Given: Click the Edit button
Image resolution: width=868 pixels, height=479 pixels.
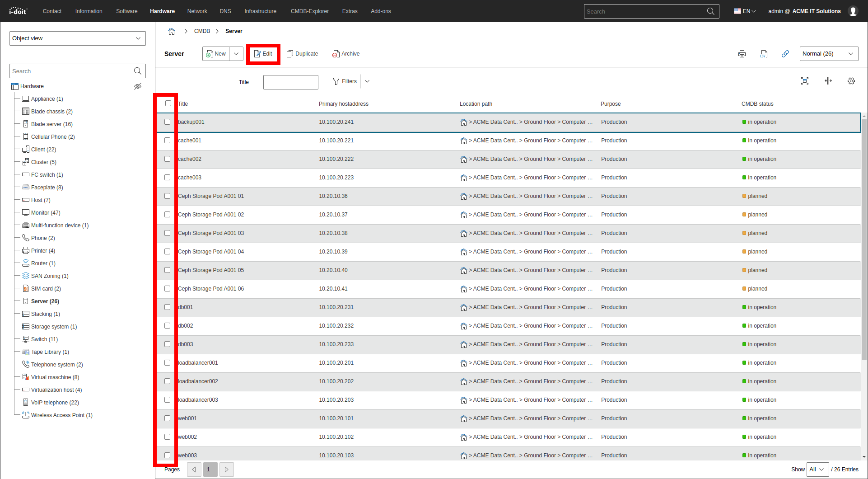Looking at the screenshot, I should pos(263,54).
